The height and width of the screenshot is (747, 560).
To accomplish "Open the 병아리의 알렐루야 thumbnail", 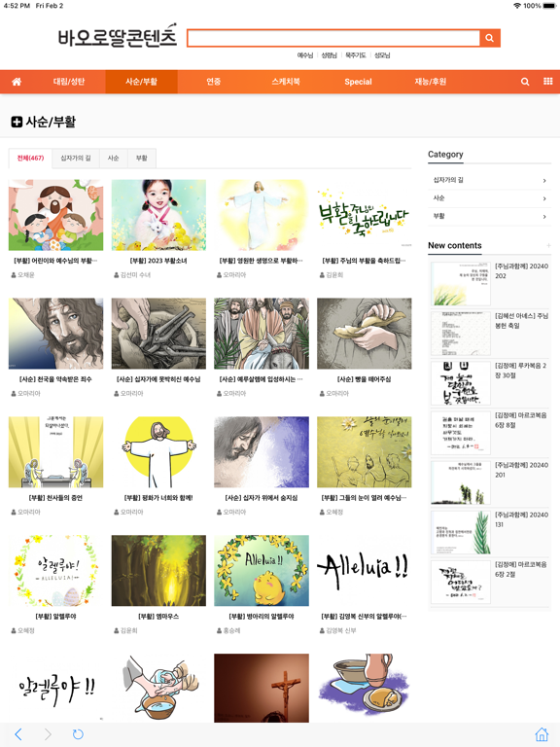I will point(262,570).
